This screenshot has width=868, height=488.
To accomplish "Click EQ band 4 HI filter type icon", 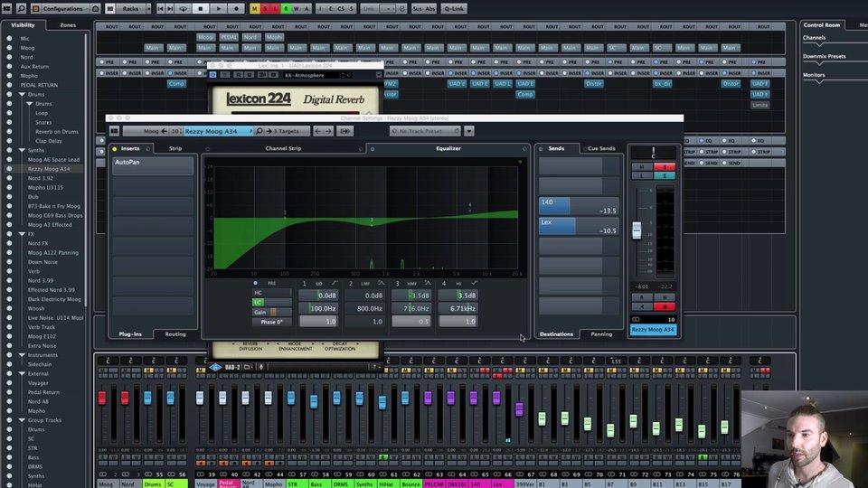I will [475, 283].
